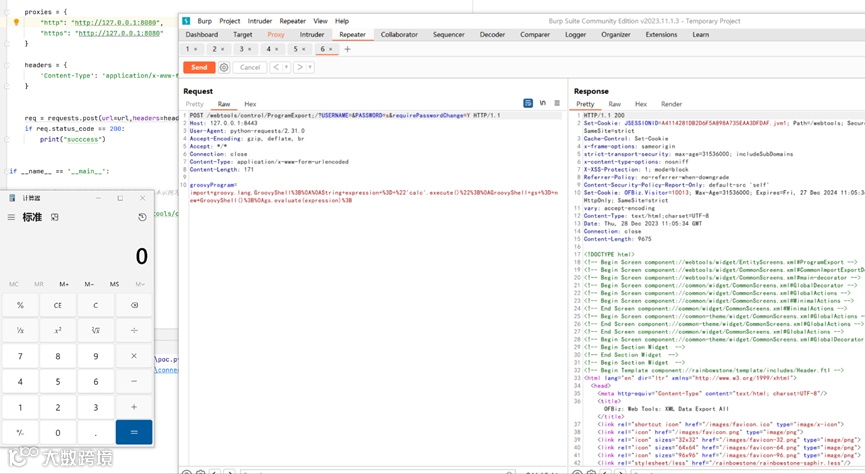This screenshot has width=865, height=474.
Task: Close Repeater tab 6
Action: tap(330, 49)
